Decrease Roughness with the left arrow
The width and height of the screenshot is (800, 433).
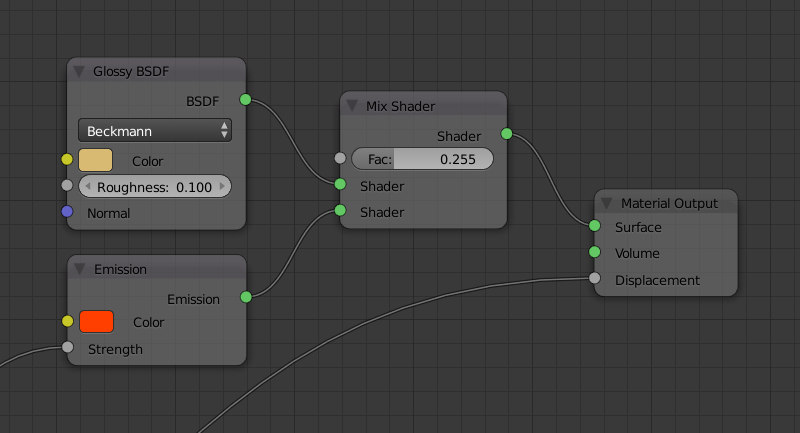pyautogui.click(x=85, y=187)
